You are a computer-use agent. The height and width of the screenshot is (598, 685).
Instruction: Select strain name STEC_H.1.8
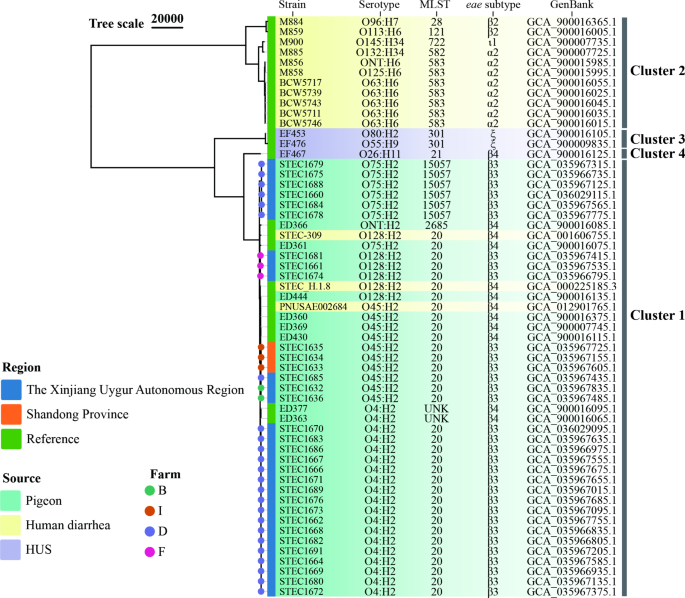point(305,287)
